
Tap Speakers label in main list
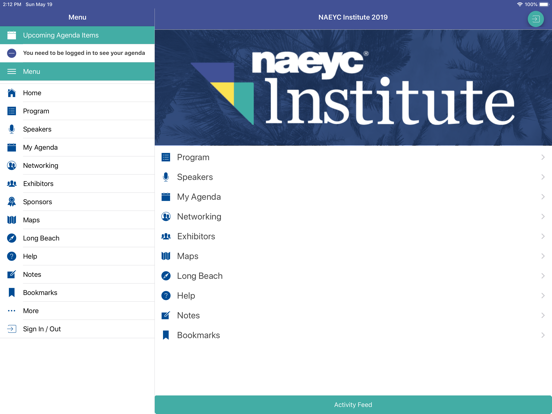click(195, 177)
